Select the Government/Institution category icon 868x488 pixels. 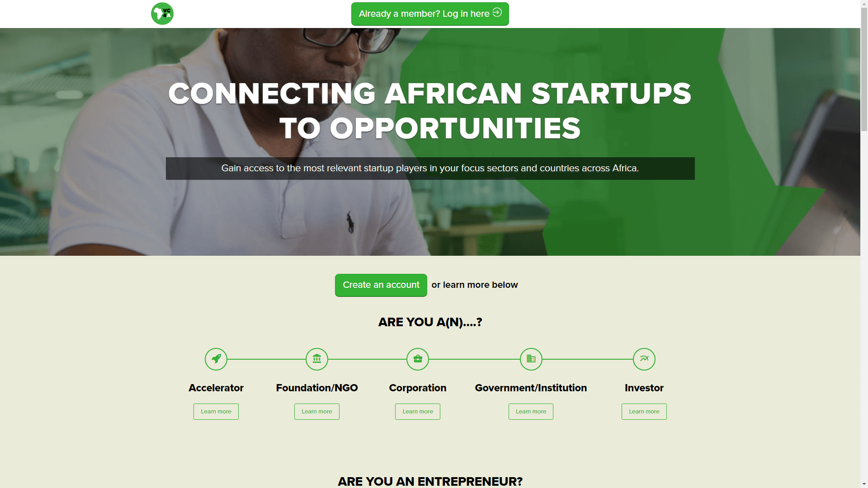point(531,359)
